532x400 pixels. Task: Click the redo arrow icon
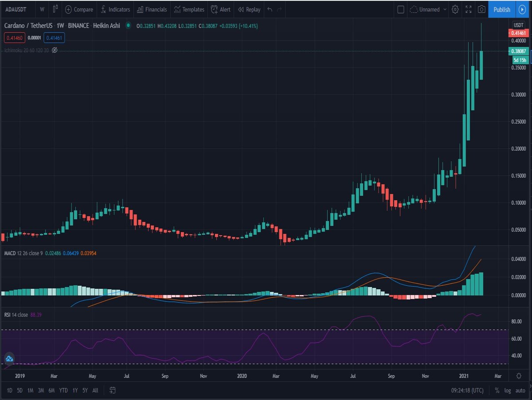point(280,9)
